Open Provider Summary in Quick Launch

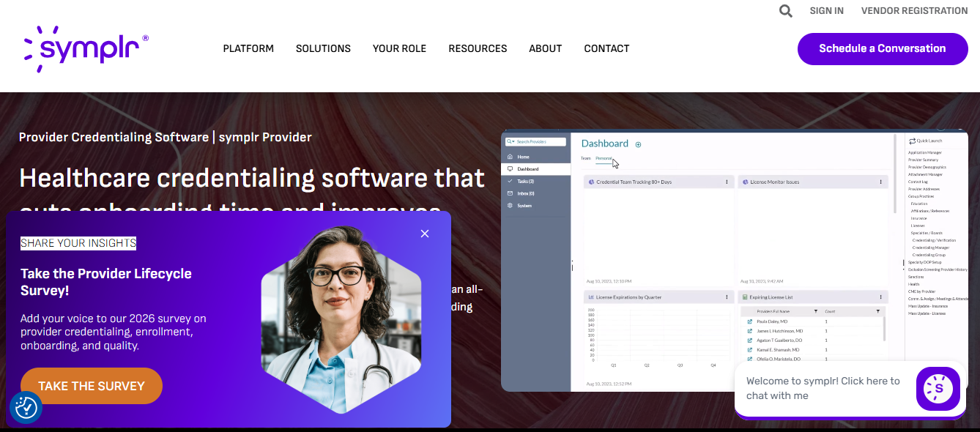(x=923, y=160)
